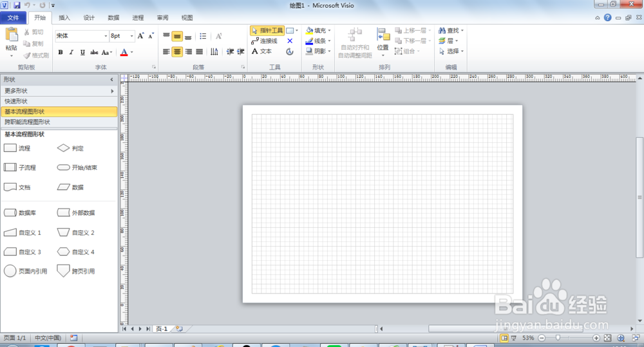Click the Paste icon in clipboard group

[x=12, y=35]
